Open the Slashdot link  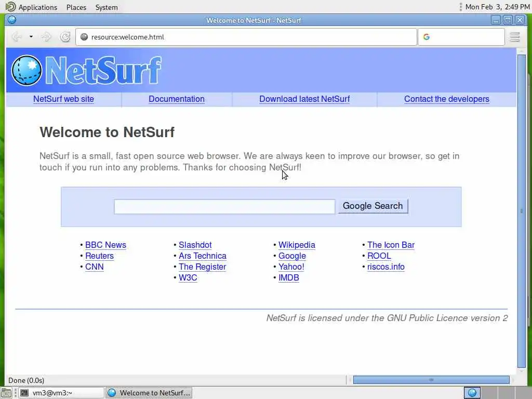(195, 245)
